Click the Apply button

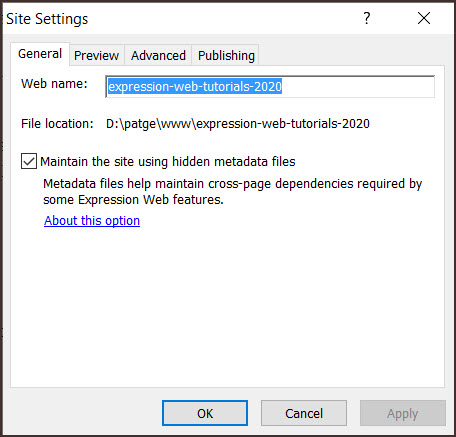(x=402, y=413)
